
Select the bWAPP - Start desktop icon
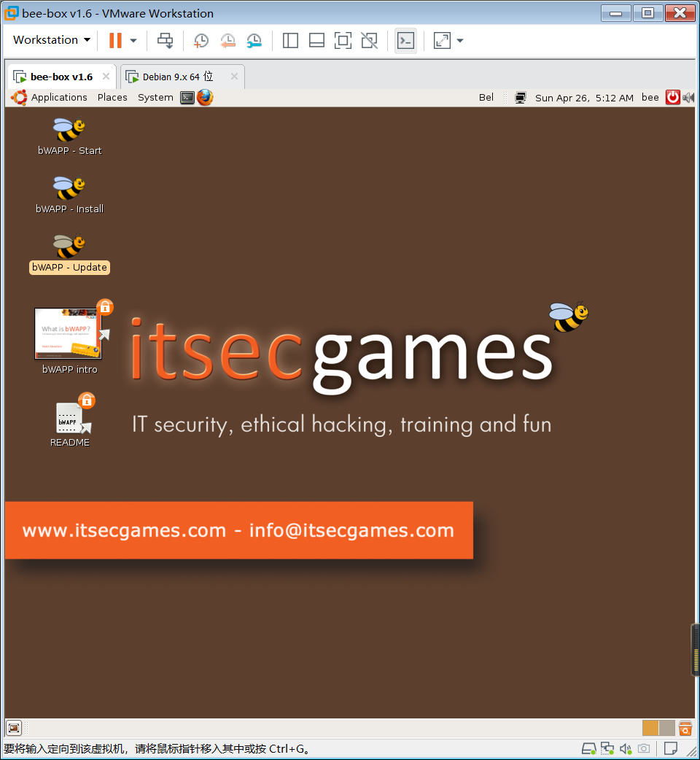tap(70, 136)
